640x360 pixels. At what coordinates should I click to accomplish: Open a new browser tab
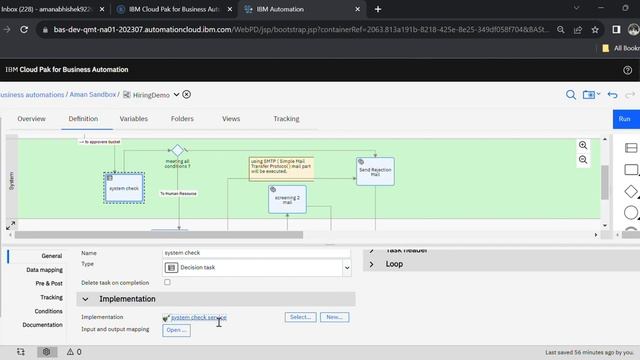378,9
